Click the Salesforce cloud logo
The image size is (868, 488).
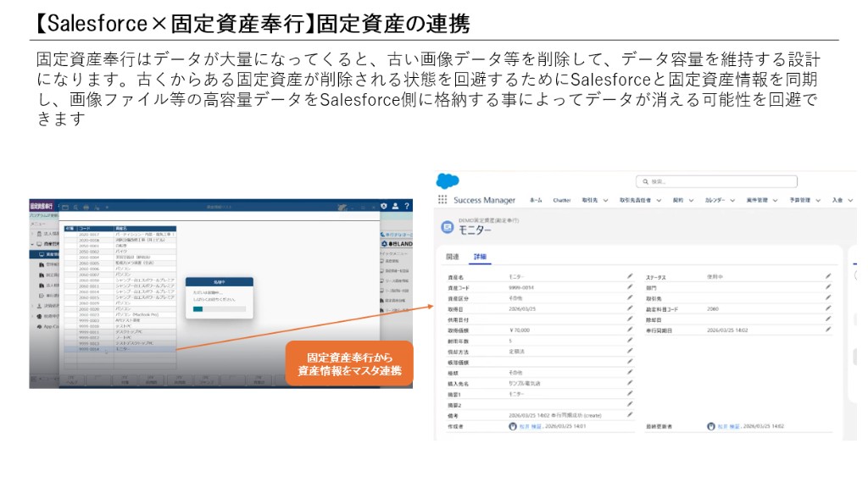tap(449, 180)
